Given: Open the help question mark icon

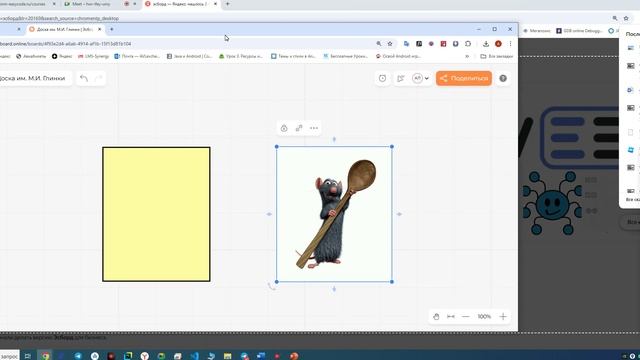Looking at the screenshot, I should pos(503,78).
